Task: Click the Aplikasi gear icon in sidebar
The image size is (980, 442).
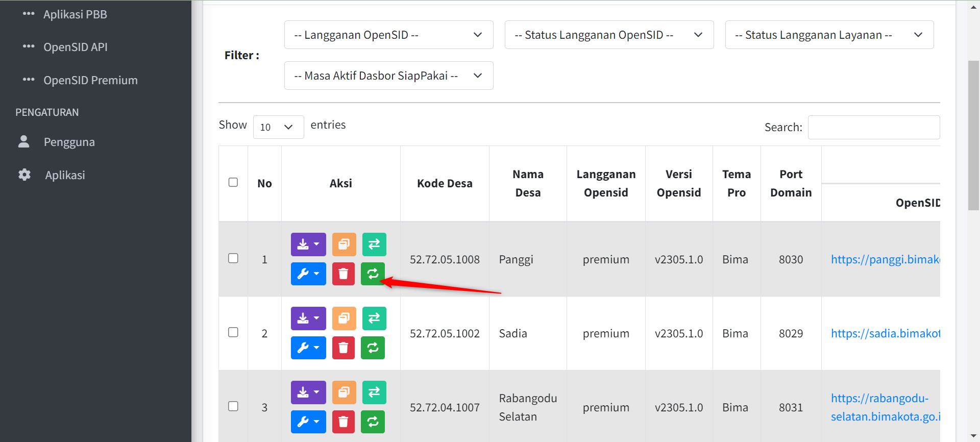Action: (x=24, y=175)
